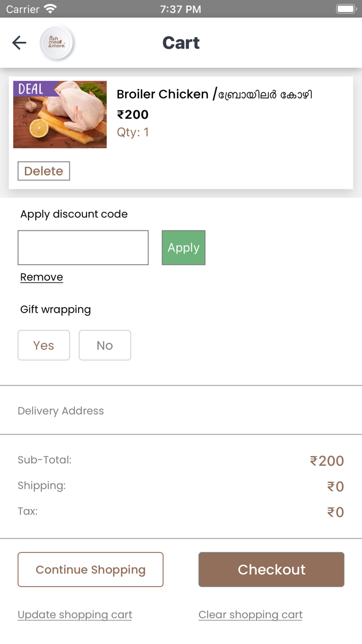
Task: Select Yes for gift wrapping
Action: [44, 345]
